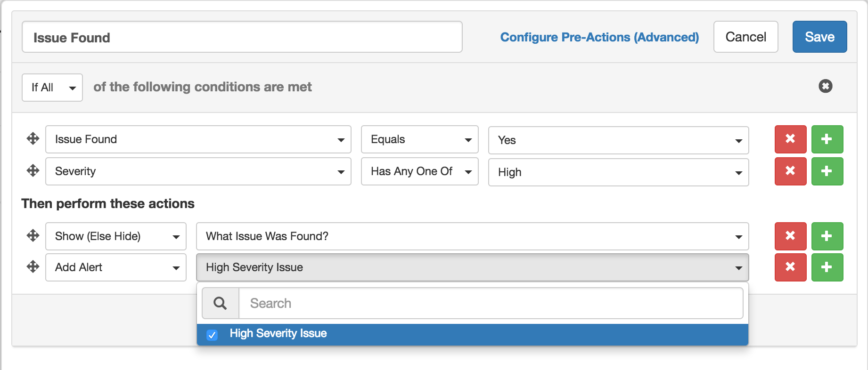Click the Cancel button
Image resolution: width=868 pixels, height=370 pixels.
pyautogui.click(x=745, y=37)
